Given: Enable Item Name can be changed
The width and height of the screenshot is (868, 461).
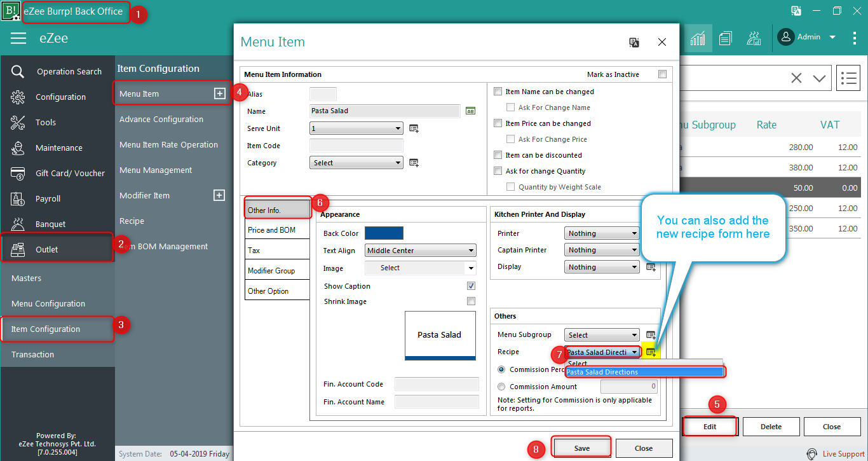Looking at the screenshot, I should (x=498, y=92).
